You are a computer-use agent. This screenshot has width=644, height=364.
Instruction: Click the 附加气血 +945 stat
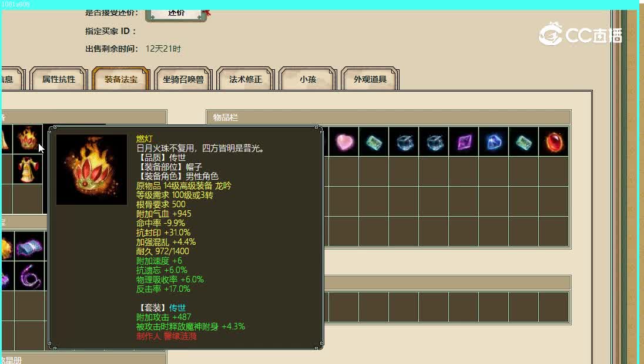point(164,214)
